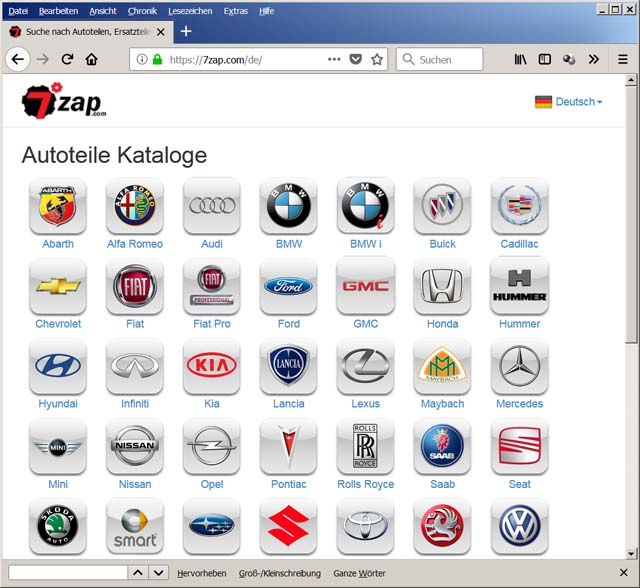Image resolution: width=640 pixels, height=588 pixels.
Task: Click the Mercedes star logo icon
Action: (x=520, y=366)
